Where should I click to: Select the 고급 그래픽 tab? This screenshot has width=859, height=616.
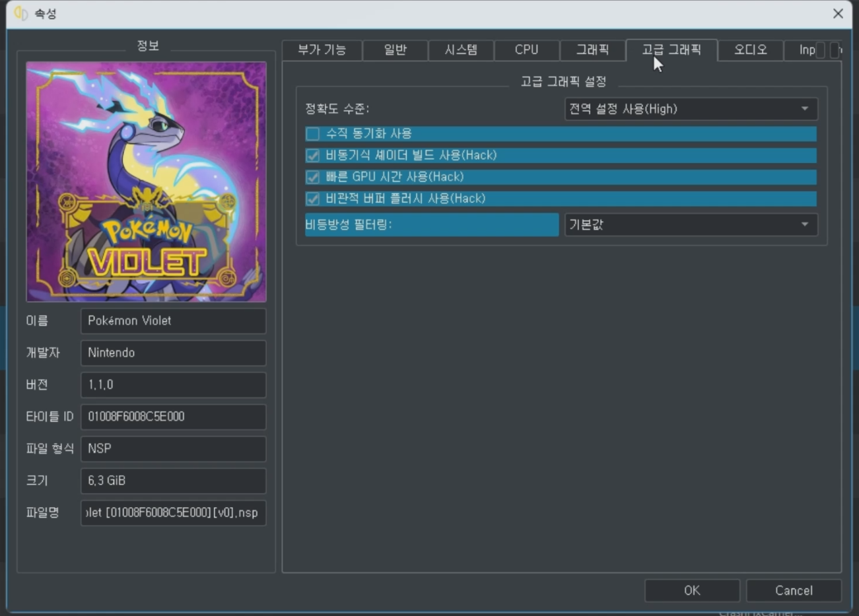(671, 50)
